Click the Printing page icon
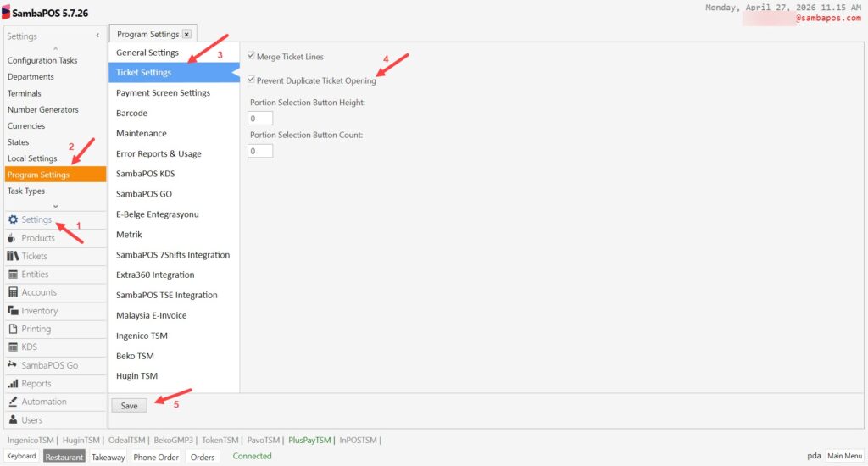Viewport: 868px width, 466px height. pos(13,329)
